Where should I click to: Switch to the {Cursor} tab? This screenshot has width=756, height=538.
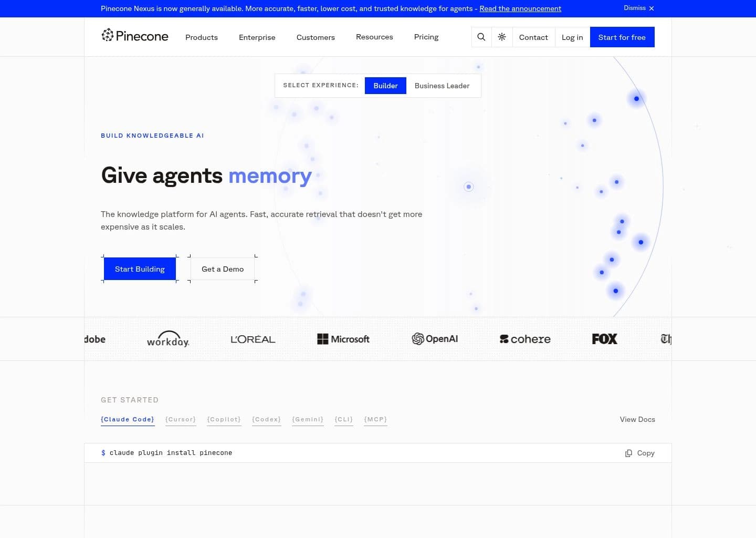coord(181,419)
